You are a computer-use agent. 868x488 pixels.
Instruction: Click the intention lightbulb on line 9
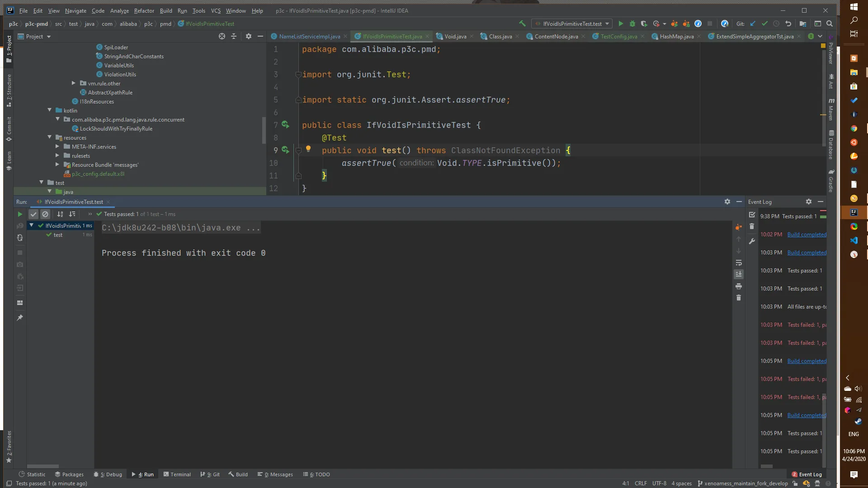coord(308,149)
